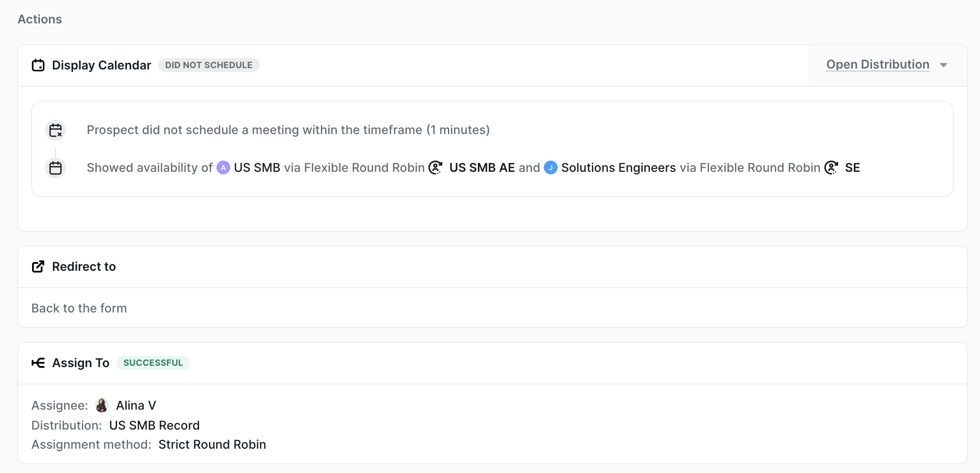Click the Back to the form text
The image size is (980, 473).
coord(79,308)
